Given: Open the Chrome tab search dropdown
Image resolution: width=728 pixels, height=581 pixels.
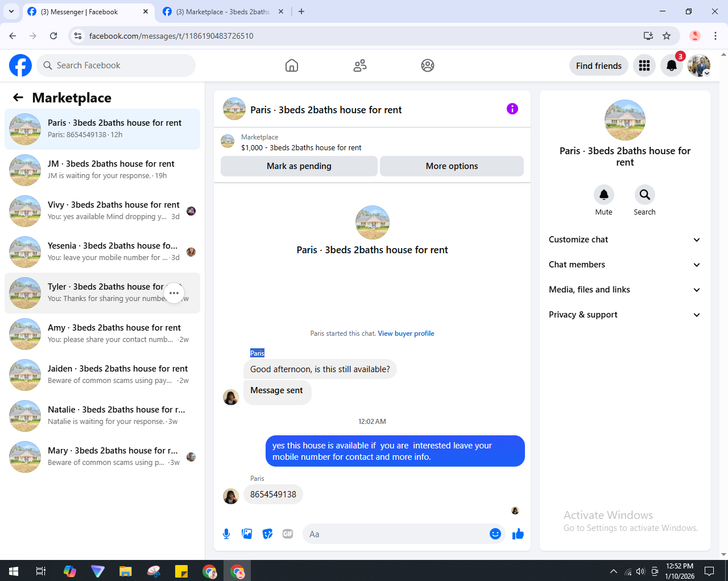Looking at the screenshot, I should point(11,11).
